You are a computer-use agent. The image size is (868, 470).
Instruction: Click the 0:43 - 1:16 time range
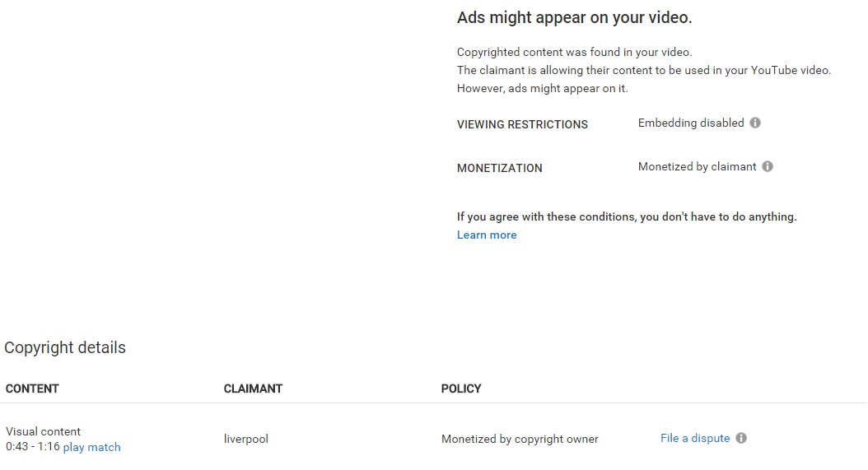coord(33,447)
